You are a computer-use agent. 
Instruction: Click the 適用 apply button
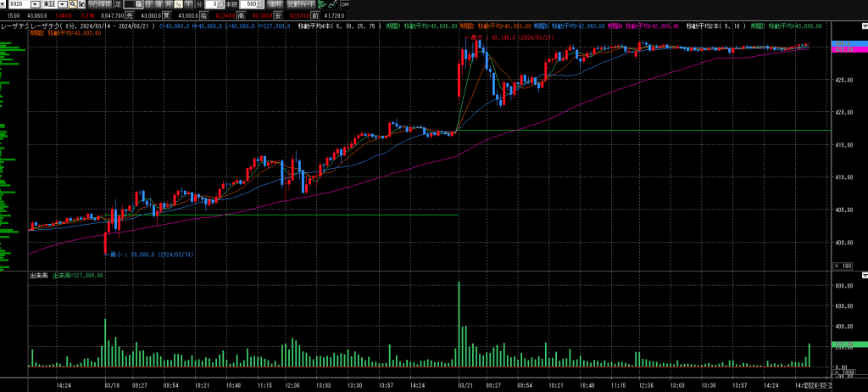[x=275, y=4]
